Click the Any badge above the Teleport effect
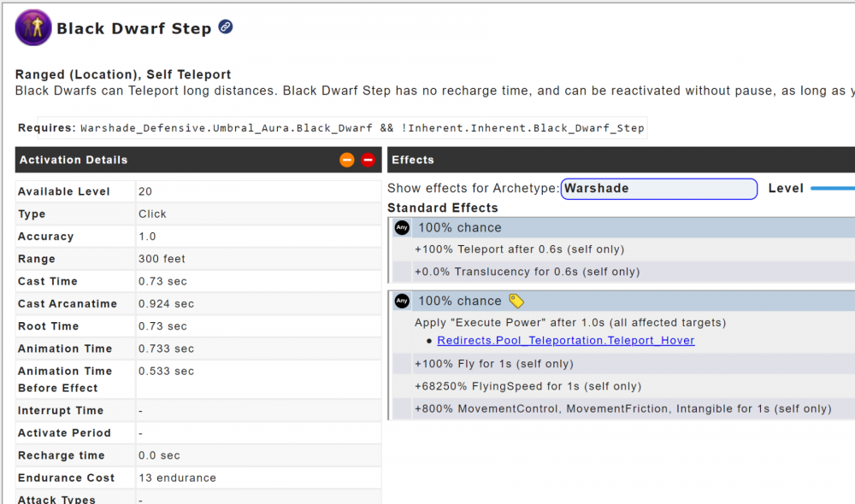This screenshot has height=504, width=855. (x=402, y=228)
